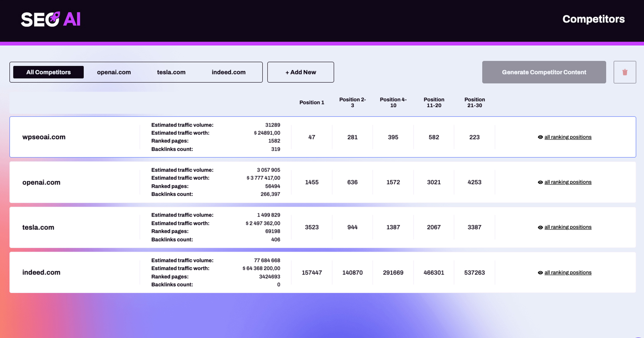Image resolution: width=644 pixels, height=338 pixels.
Task: Click ranked pages value 69198
Action: pyautogui.click(x=273, y=232)
